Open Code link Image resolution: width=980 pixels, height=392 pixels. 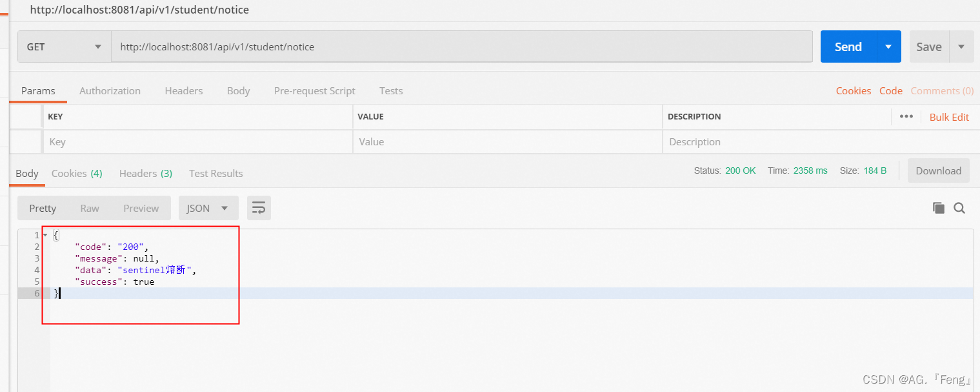point(891,91)
